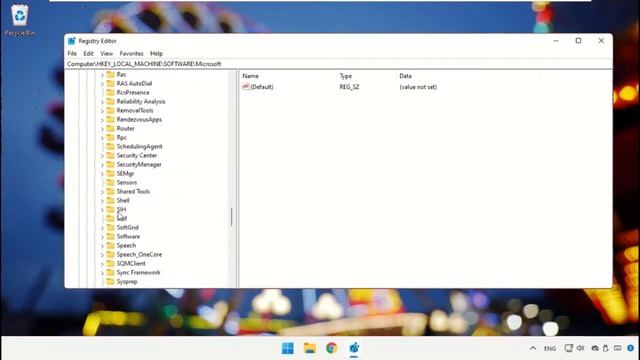Click the REG_SZ type cell
640x360 pixels.
[349, 87]
